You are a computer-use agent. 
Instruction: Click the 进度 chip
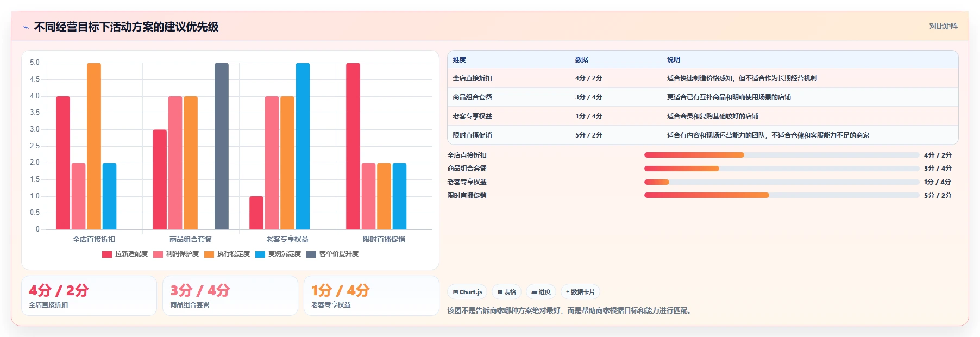pos(541,292)
